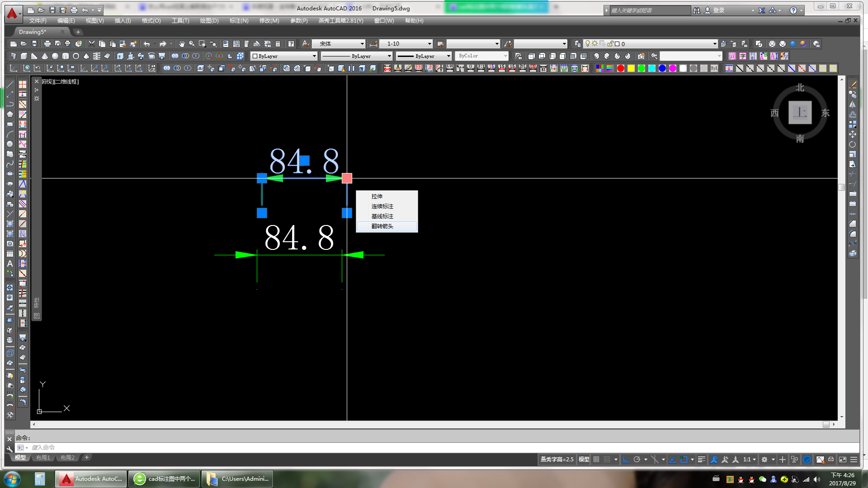Click the Text tool A in left toolbar
The height and width of the screenshot is (488, 868).
(10, 263)
